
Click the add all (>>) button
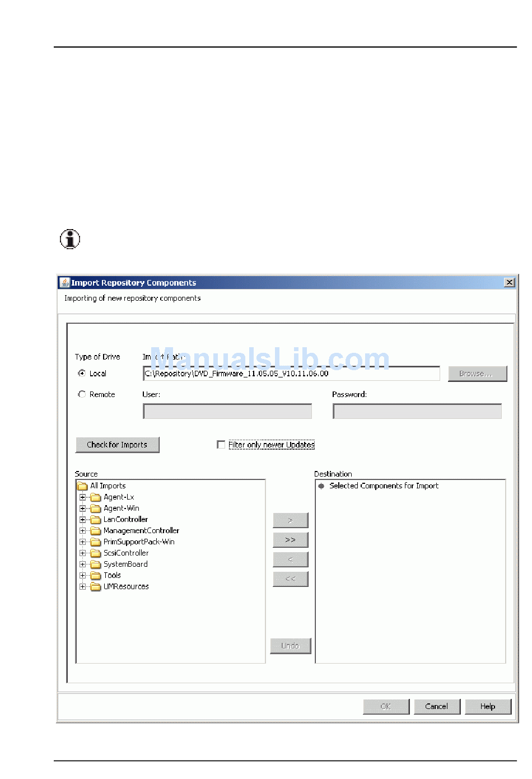point(290,540)
